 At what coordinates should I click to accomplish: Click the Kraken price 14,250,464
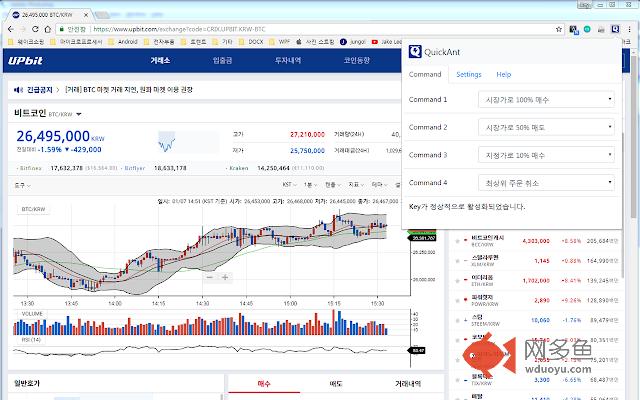(273, 168)
